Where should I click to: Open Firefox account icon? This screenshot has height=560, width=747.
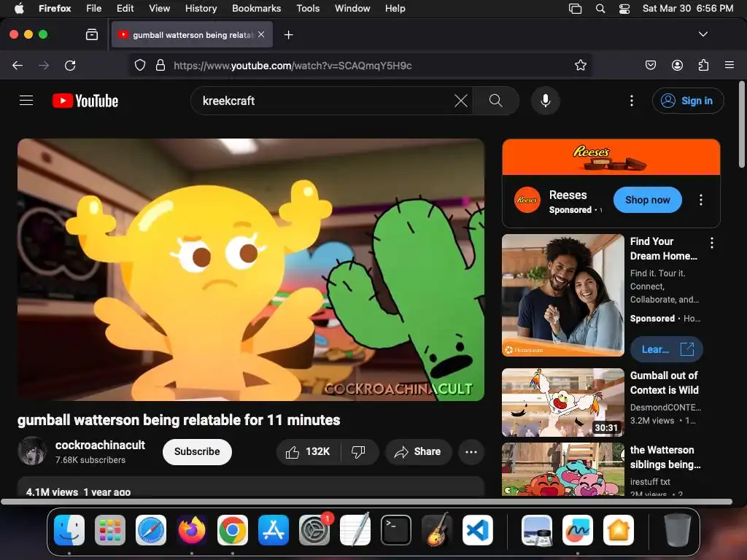677,65
